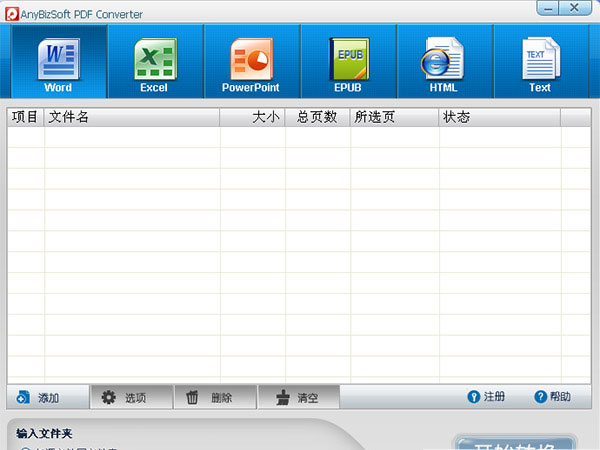Minimize the AnyBizSoft PDF Converter window
This screenshot has height=450, width=600.
[x=548, y=8]
